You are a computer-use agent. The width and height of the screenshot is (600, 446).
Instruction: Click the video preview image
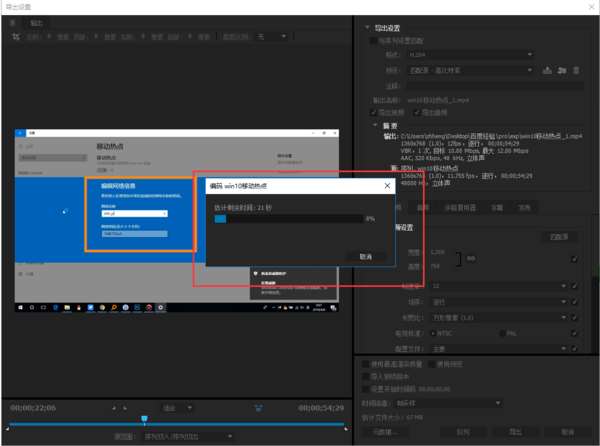[x=176, y=220]
